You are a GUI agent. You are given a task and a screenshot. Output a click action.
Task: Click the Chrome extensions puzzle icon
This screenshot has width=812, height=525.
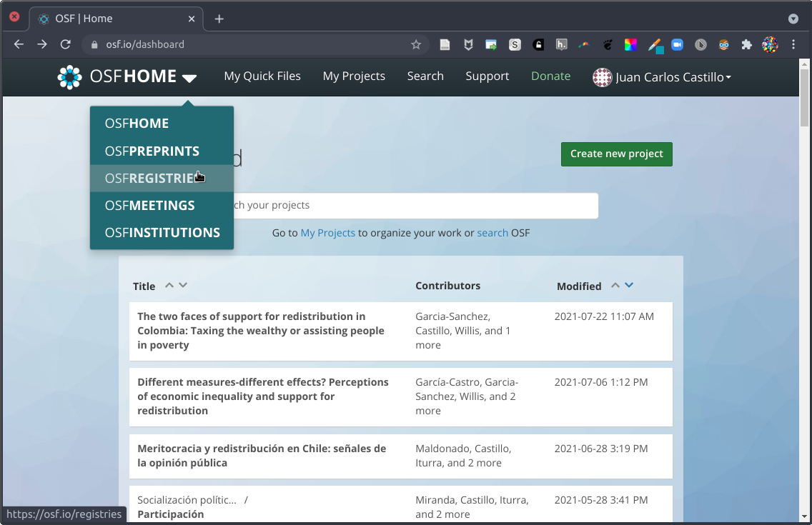point(747,44)
